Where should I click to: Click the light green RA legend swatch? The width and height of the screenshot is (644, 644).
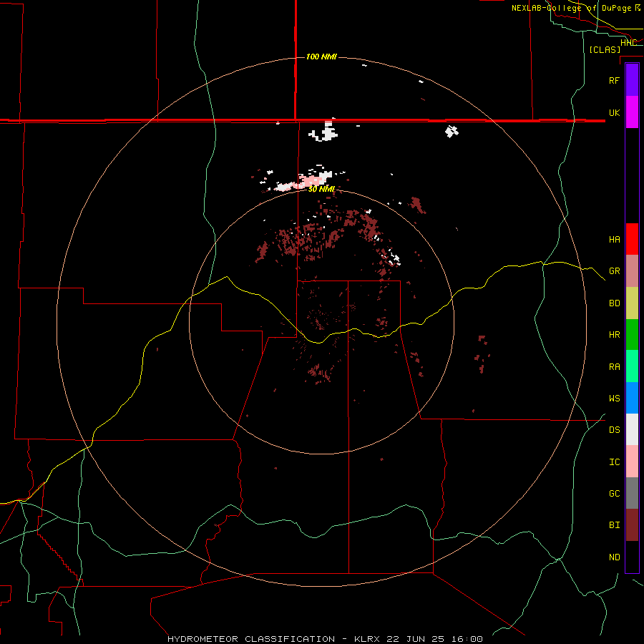pos(632,366)
